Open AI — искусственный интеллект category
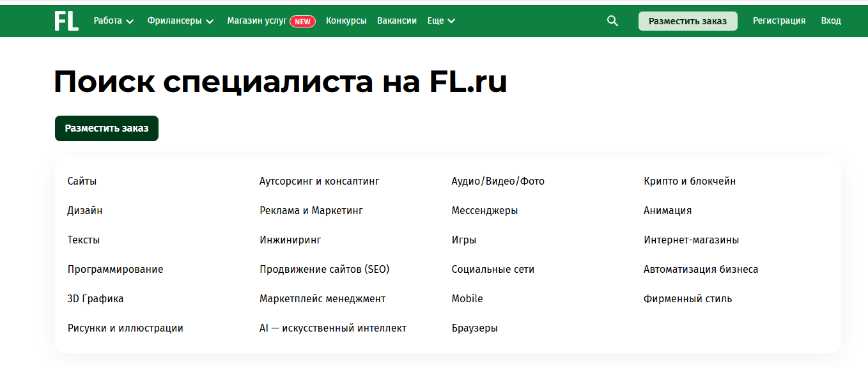The width and height of the screenshot is (868, 368). tap(333, 328)
